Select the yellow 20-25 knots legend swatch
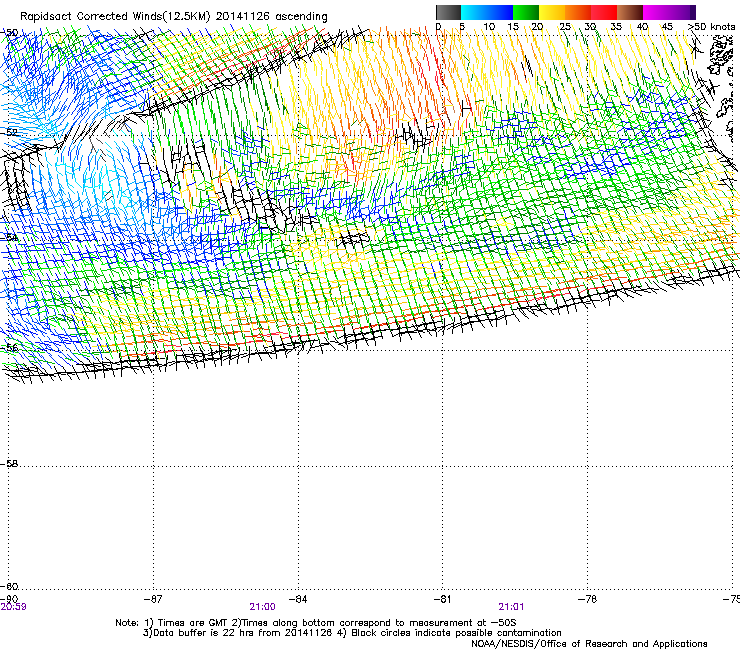Viewport: 740px width, 650px height. point(552,12)
